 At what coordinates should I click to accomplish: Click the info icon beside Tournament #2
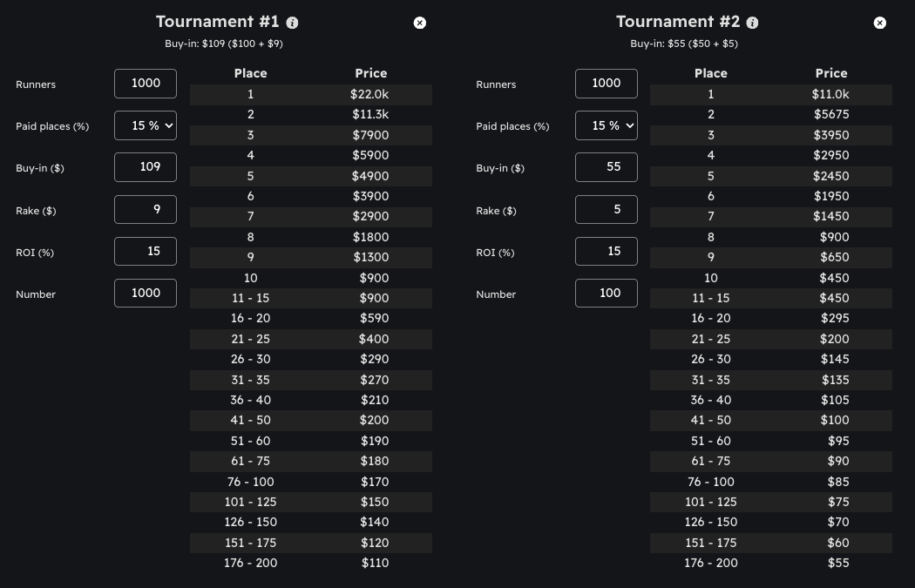tap(752, 23)
